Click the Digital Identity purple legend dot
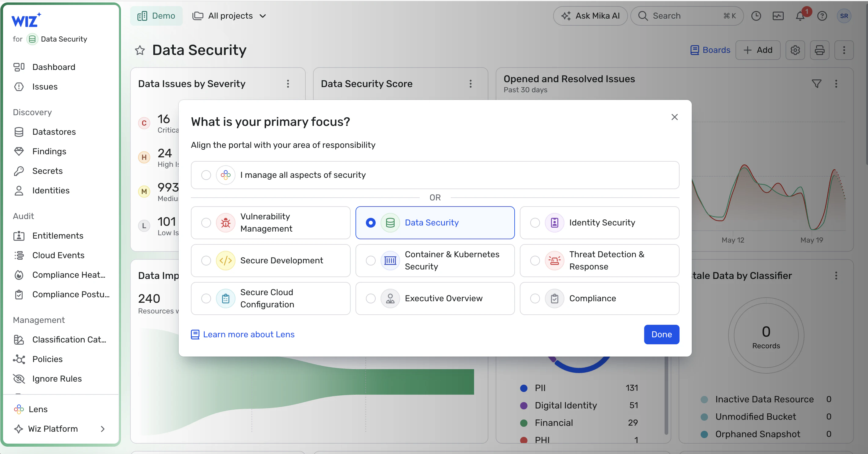Screen dimensions: 868x454 click(x=523, y=405)
